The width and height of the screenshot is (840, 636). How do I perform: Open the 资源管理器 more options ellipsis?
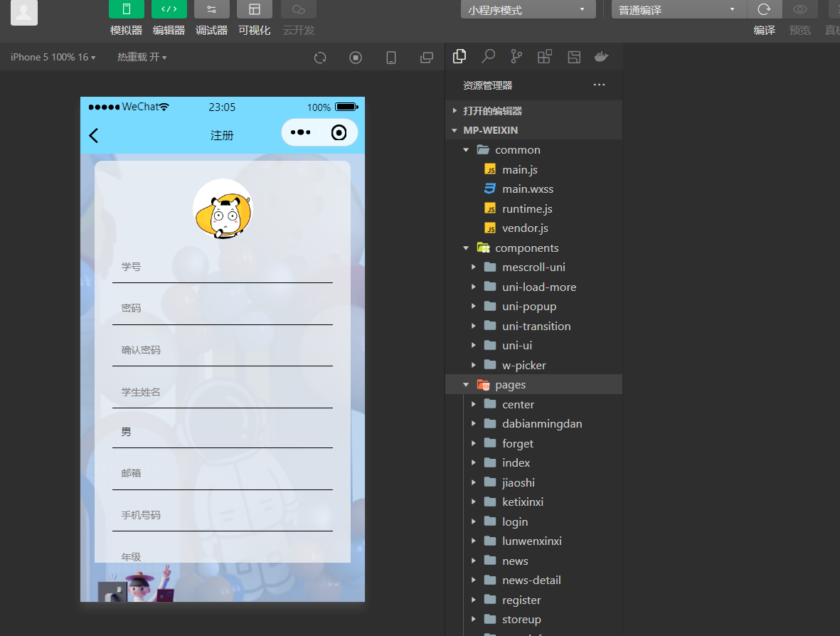click(x=599, y=85)
